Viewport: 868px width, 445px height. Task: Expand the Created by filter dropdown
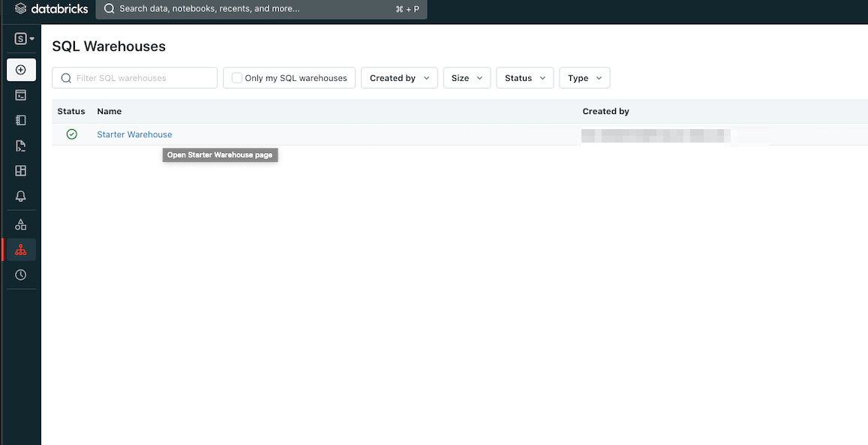(x=399, y=78)
